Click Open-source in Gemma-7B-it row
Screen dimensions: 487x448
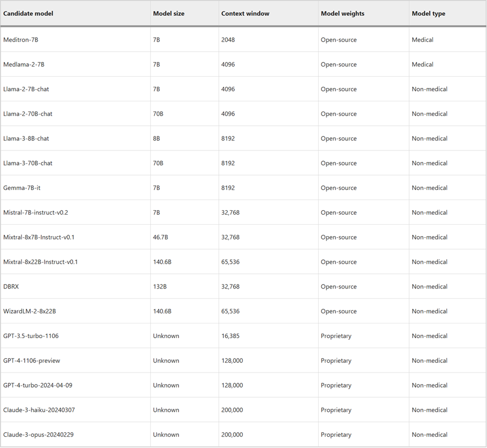click(338, 188)
